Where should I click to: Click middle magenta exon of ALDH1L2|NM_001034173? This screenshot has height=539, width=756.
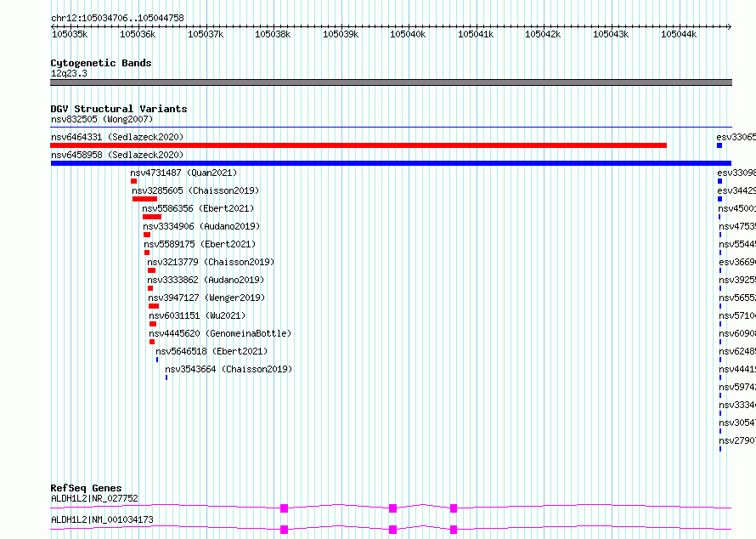392,530
